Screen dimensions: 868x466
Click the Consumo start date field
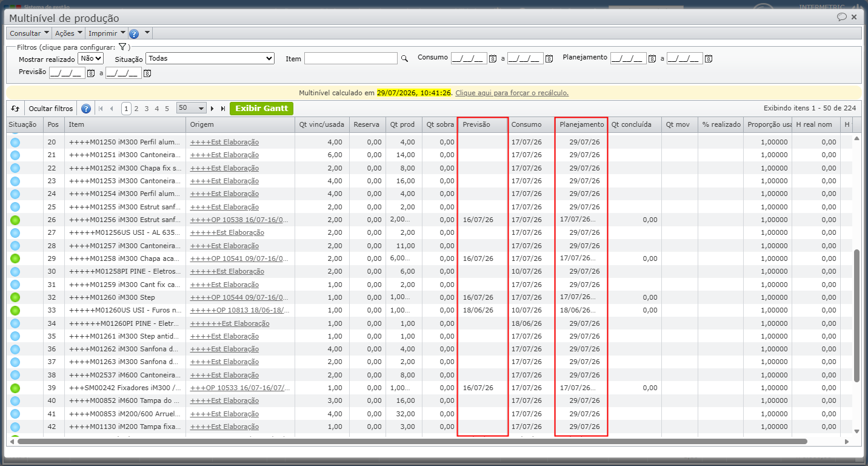pyautogui.click(x=469, y=58)
